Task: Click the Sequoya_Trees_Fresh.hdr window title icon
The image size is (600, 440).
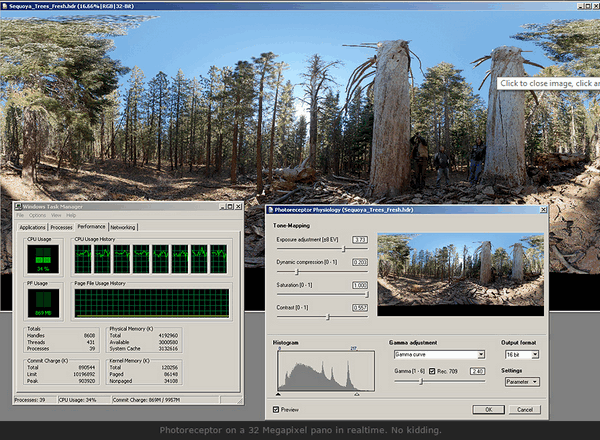Action: pos(5,6)
